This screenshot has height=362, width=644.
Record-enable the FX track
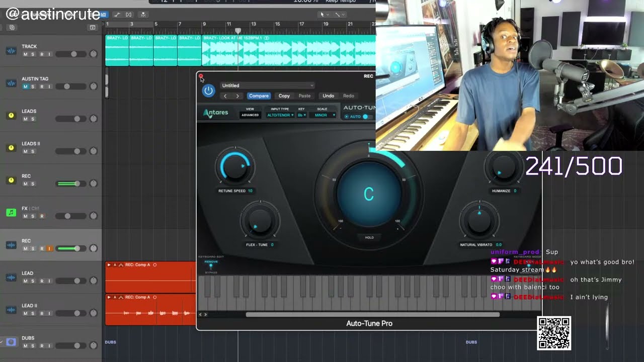pyautogui.click(x=42, y=216)
